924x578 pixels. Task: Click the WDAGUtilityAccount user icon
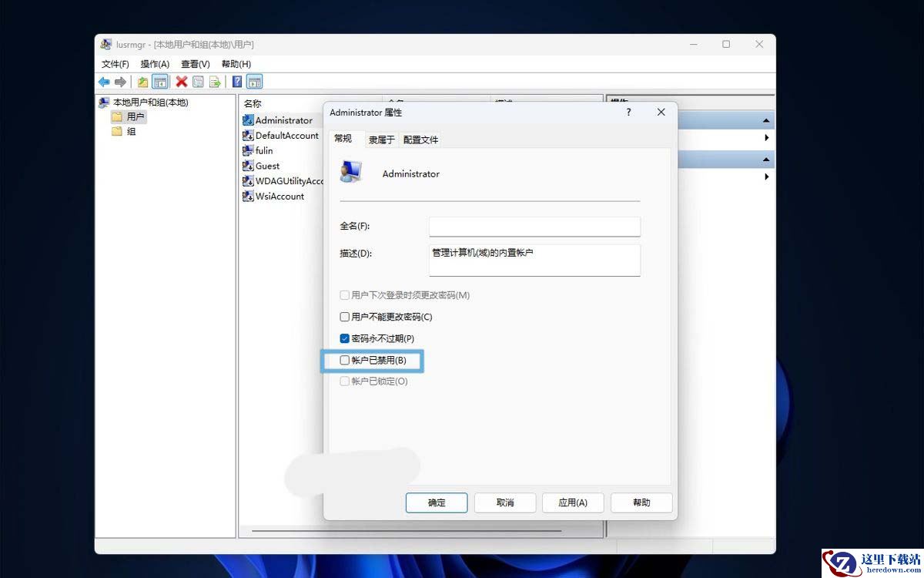pos(248,181)
